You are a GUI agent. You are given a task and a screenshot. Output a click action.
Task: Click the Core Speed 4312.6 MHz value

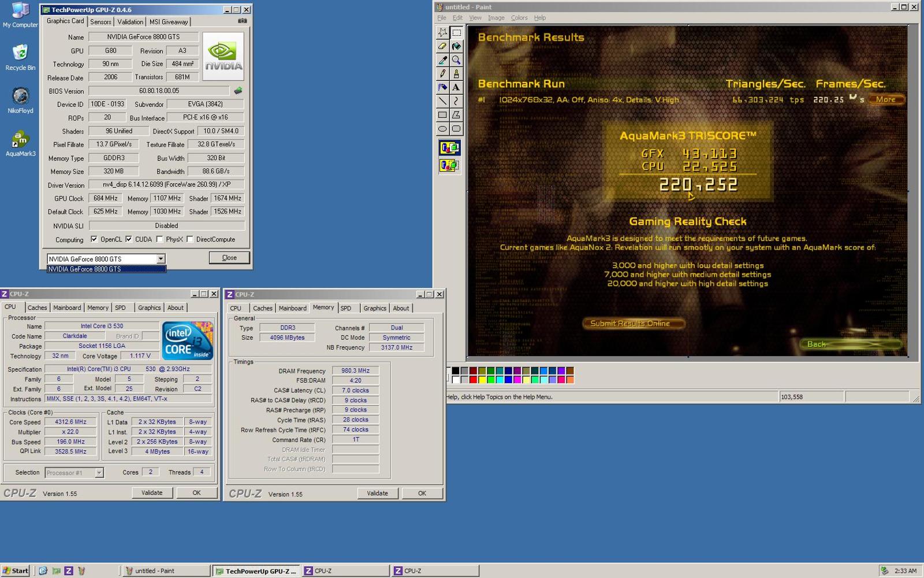71,422
